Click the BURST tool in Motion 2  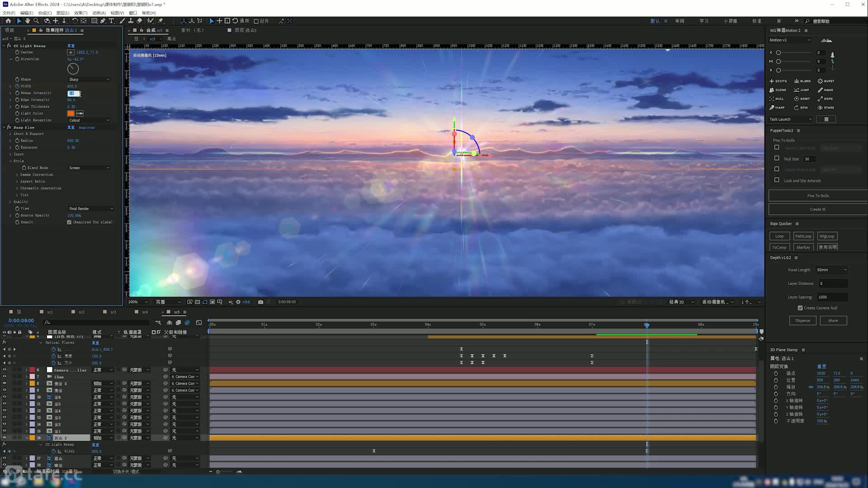[826, 81]
